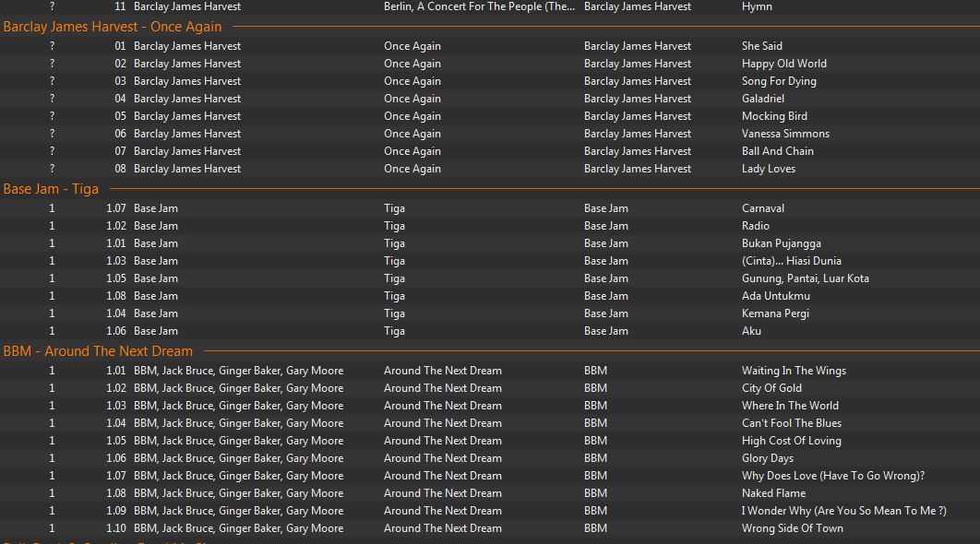Screen dimensions: 980x544
Task: Click the title 'Can't Fool The Blues'
Action: (791, 423)
